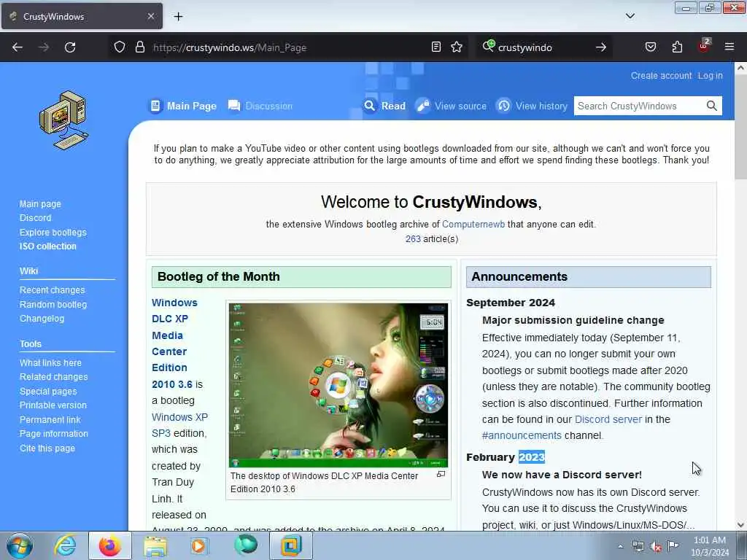747x560 pixels.
Task: Click the network tray icon
Action: coord(638,546)
